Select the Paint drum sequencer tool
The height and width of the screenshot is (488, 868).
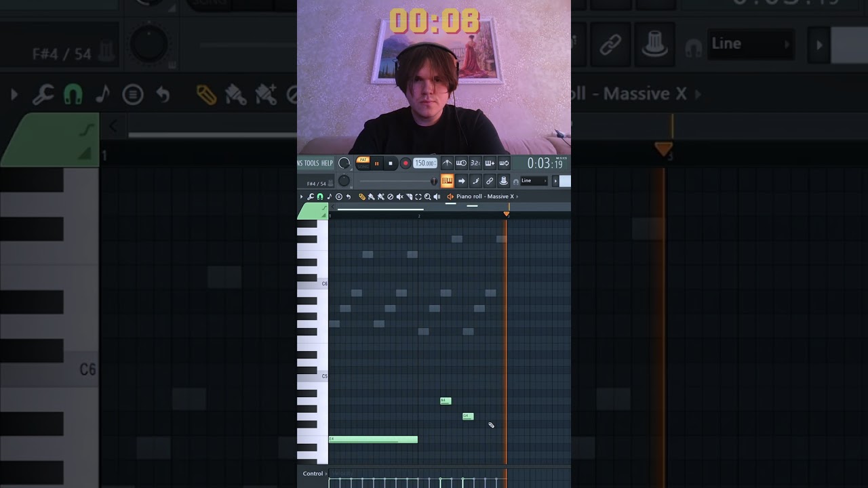381,197
